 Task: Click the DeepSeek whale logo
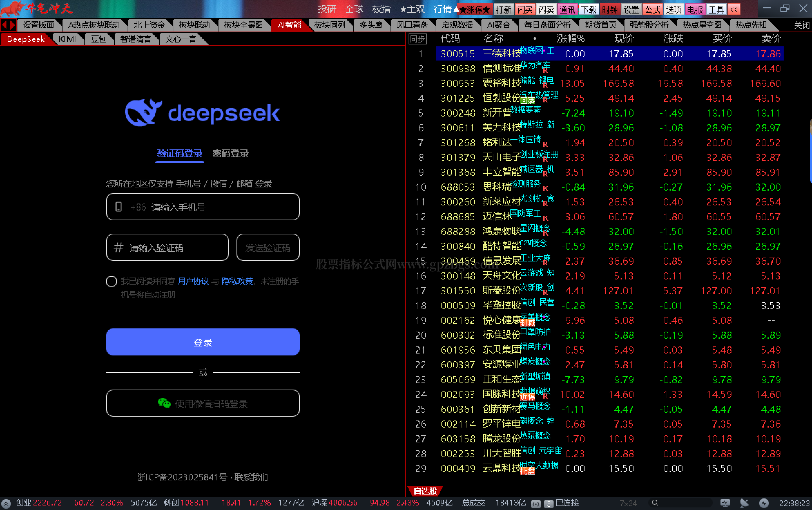point(143,112)
